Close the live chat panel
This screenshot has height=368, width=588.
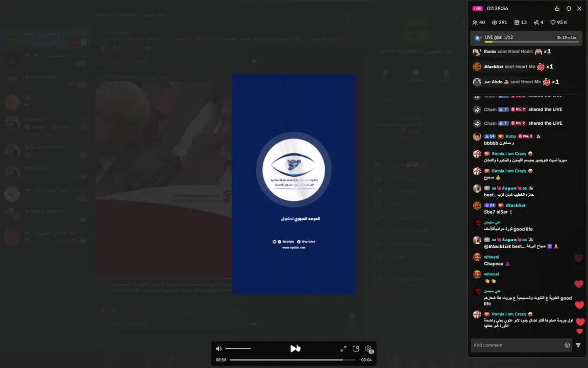click(x=579, y=8)
